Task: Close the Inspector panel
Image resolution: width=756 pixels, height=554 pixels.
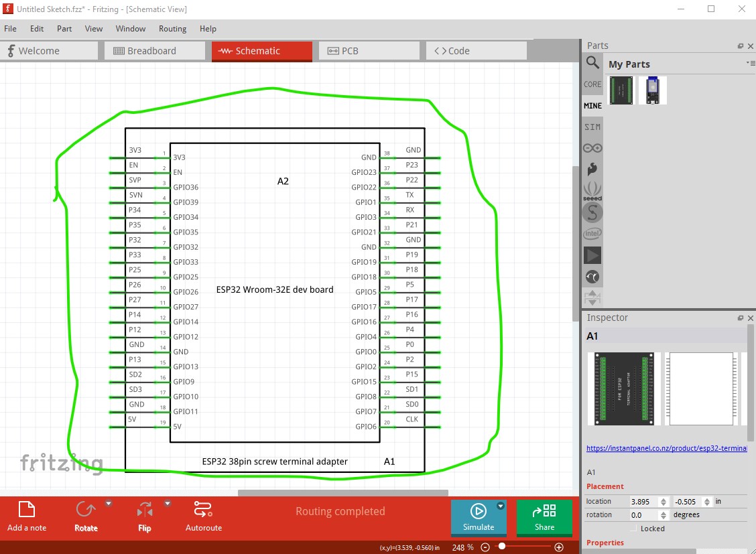Action: 750,318
